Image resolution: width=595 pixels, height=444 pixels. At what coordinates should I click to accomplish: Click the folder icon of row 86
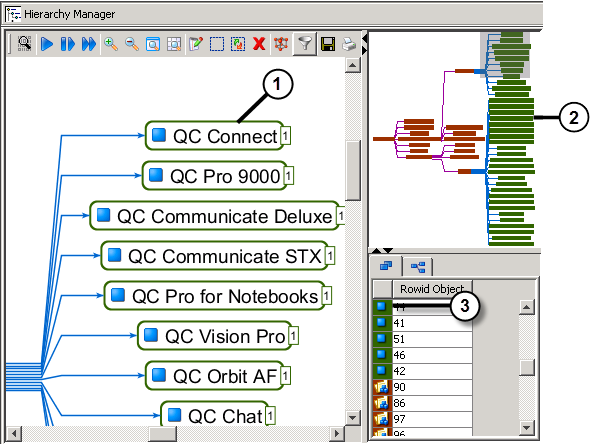pos(382,403)
